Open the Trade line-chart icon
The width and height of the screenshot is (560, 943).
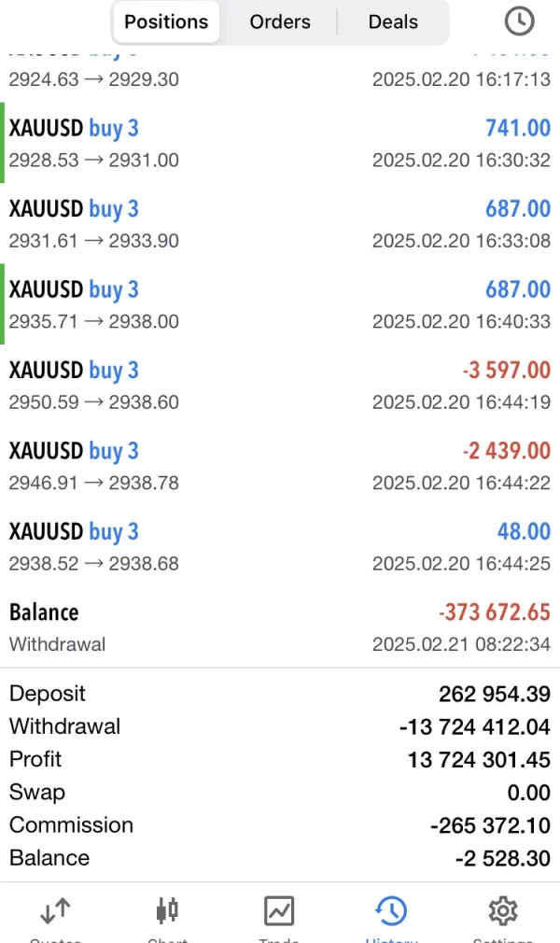pos(279,911)
